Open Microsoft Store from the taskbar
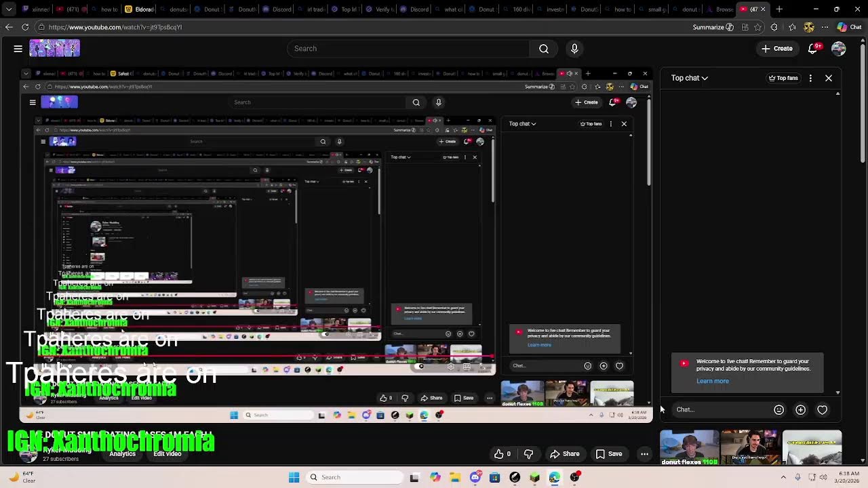 [494, 477]
